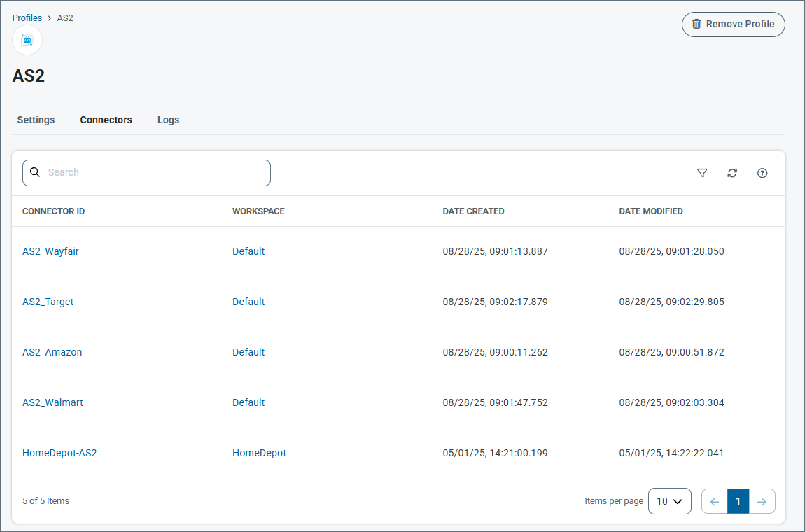The width and height of the screenshot is (805, 532).
Task: Open the HomeDepot workspace link
Action: coord(259,453)
